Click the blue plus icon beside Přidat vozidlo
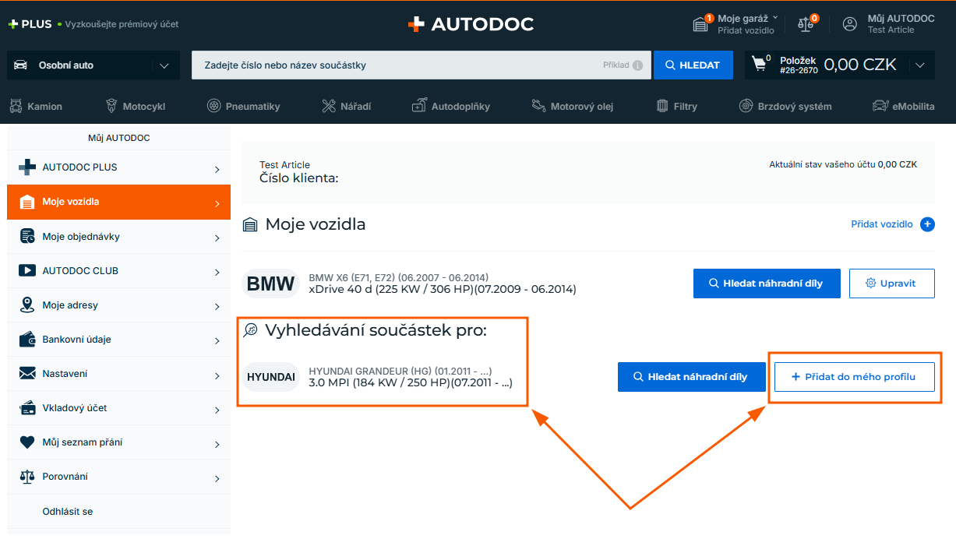 point(927,224)
